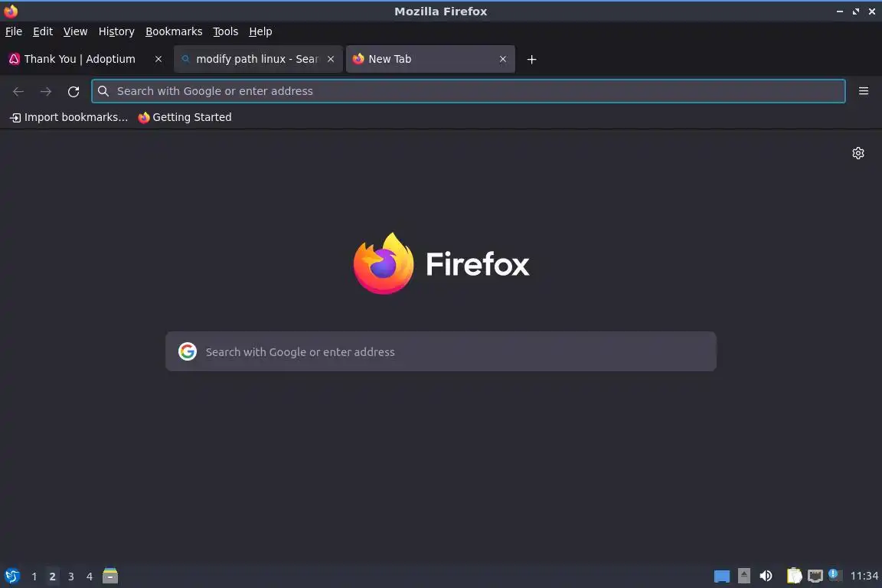882x588 pixels.
Task: Click the Google G icon in search box
Action: click(x=188, y=351)
